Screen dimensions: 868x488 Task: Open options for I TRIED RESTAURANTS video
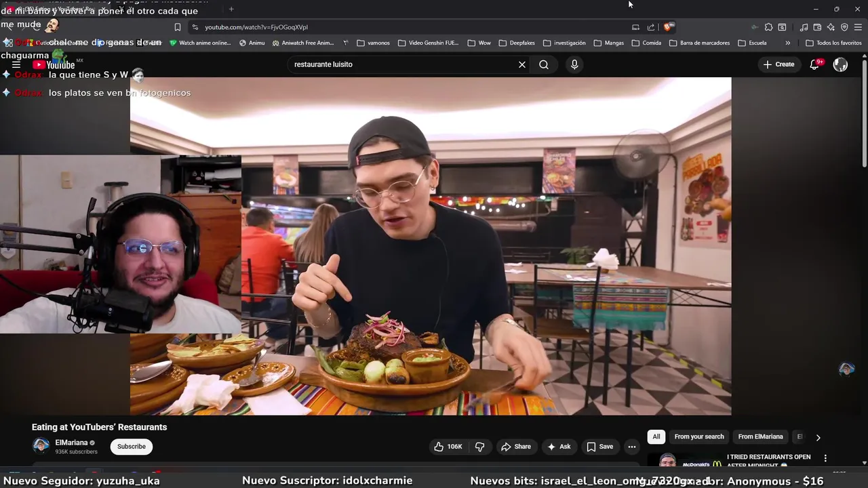coord(825,458)
